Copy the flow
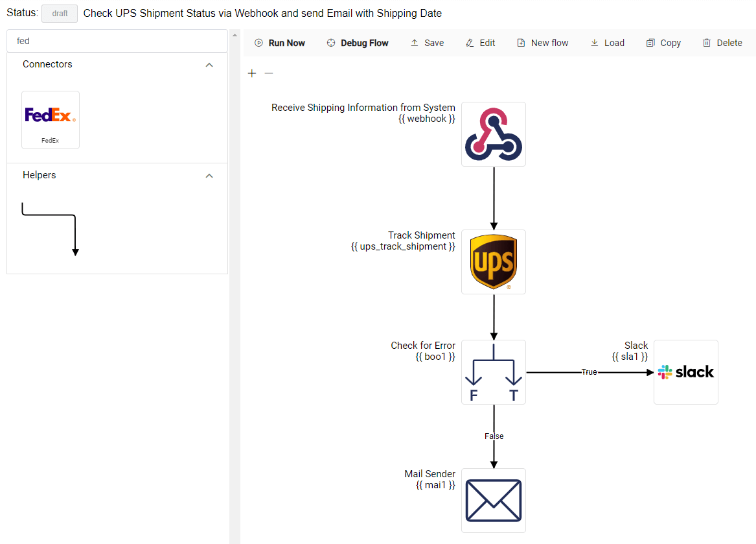Image resolution: width=756 pixels, height=544 pixels. point(663,43)
